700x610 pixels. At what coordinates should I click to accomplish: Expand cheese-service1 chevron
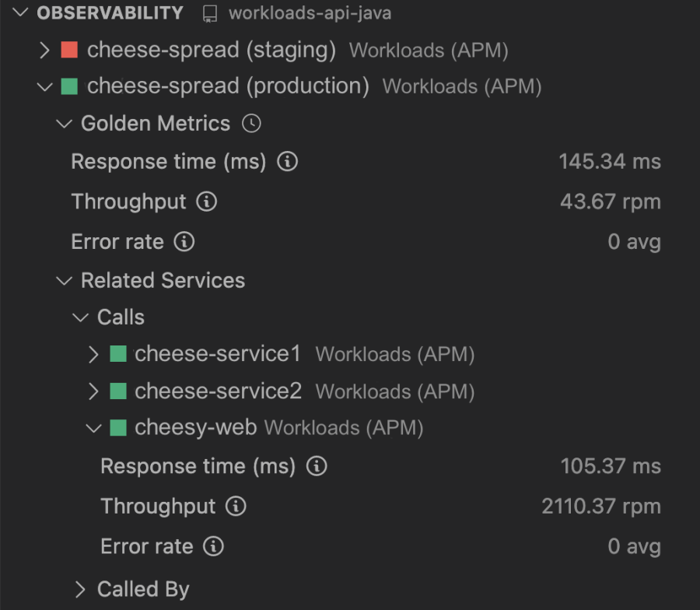pos(94,355)
